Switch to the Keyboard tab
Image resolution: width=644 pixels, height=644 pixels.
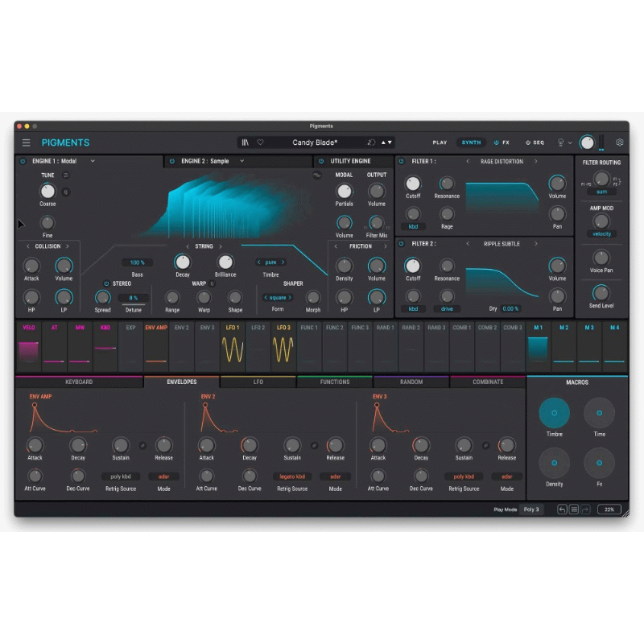tap(79, 382)
